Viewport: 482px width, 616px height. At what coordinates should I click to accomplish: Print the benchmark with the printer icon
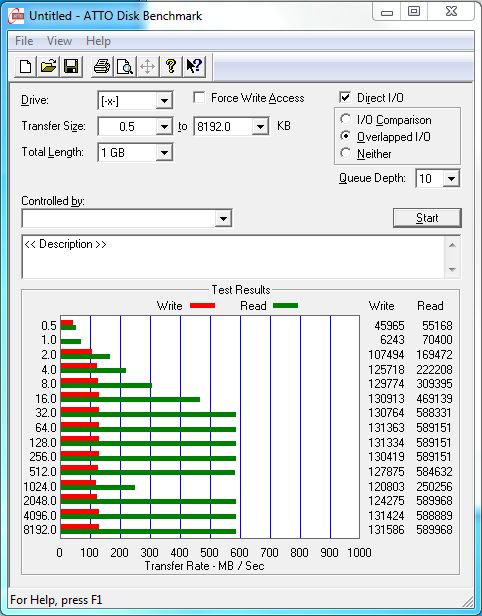coord(102,66)
